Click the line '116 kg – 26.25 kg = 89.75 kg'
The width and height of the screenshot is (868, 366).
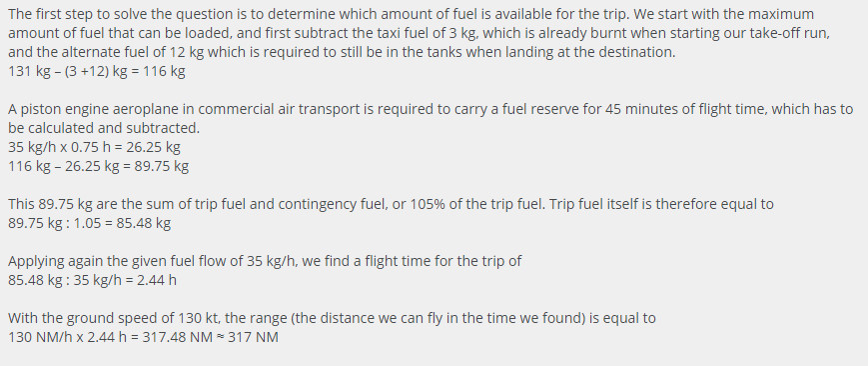point(99,166)
